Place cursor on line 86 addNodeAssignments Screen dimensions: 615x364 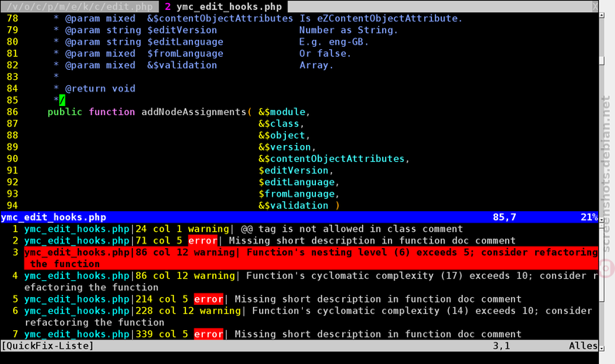coord(194,112)
